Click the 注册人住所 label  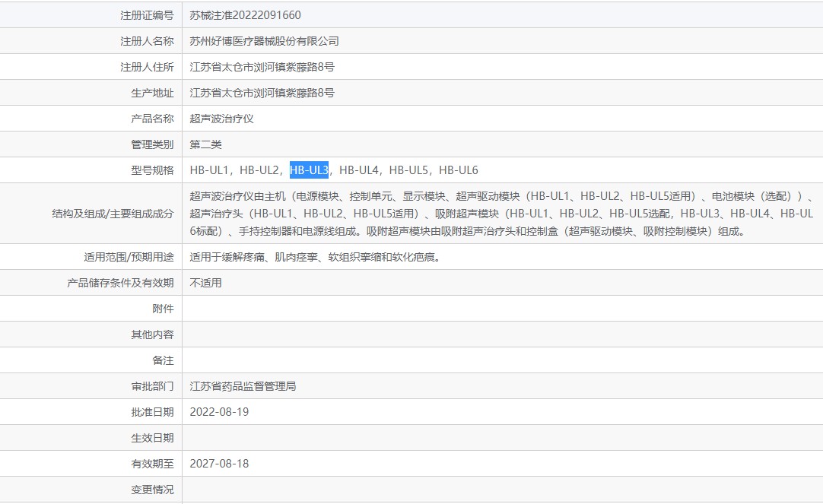click(147, 67)
